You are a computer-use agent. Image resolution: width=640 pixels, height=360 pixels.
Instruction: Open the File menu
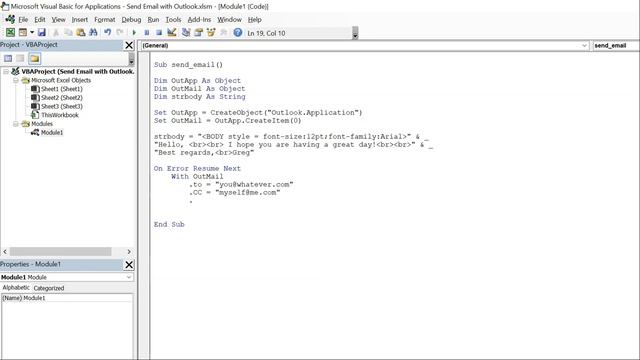[x=23, y=20]
